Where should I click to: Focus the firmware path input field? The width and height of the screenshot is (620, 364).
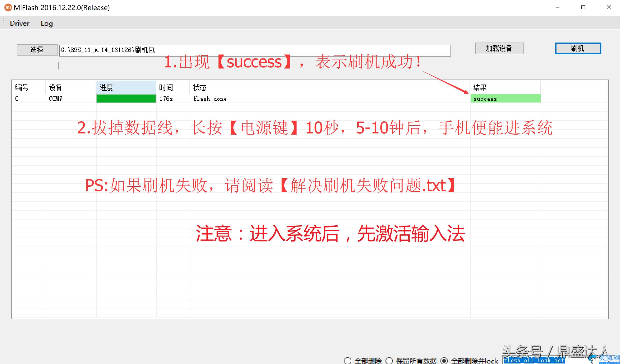coord(255,50)
